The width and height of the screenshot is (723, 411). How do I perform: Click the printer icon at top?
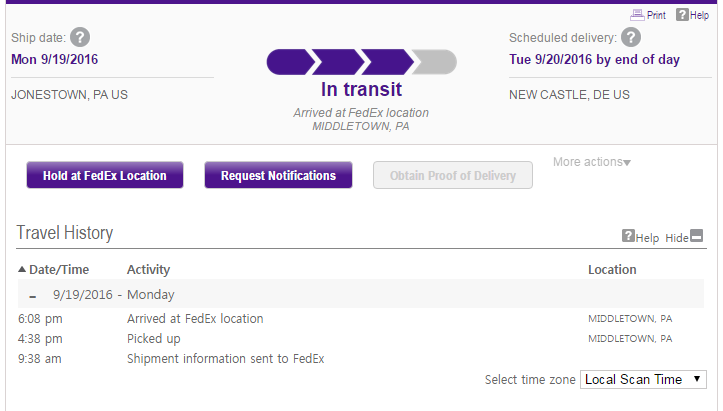click(637, 15)
